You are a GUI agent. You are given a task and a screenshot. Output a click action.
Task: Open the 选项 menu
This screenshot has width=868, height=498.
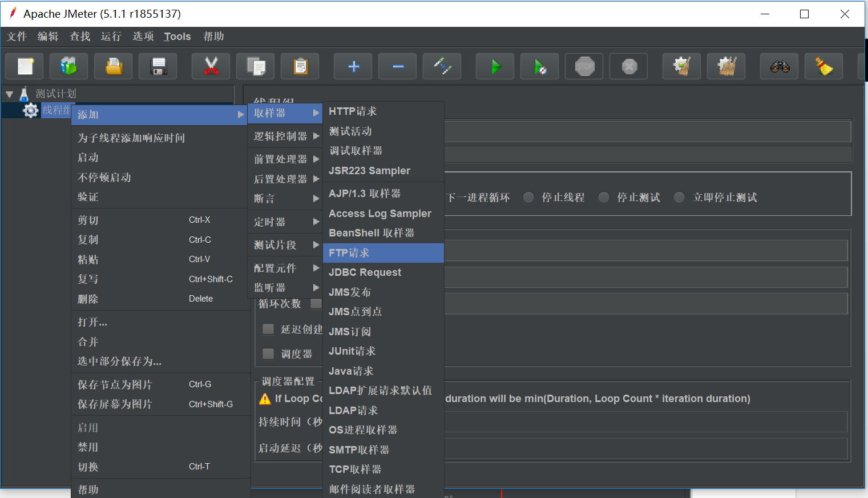tap(143, 37)
